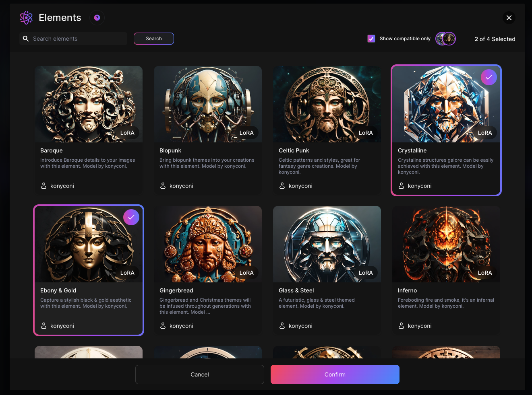Cancel the element selection
Screen dimensions: 532x395
point(199,374)
